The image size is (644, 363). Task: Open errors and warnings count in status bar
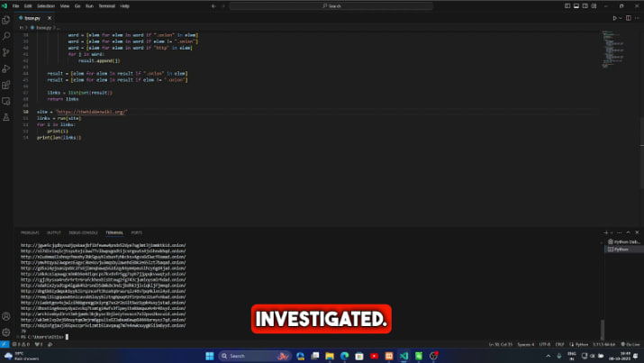(22, 344)
